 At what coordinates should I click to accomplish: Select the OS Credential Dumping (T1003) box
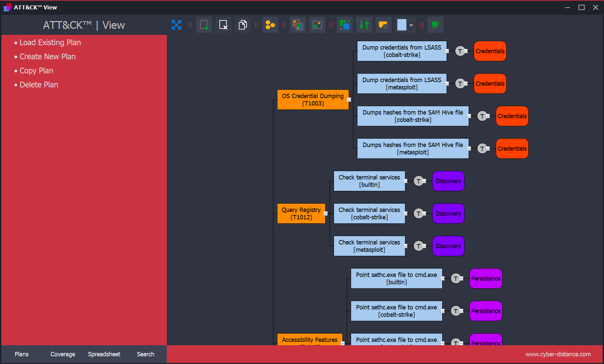313,99
